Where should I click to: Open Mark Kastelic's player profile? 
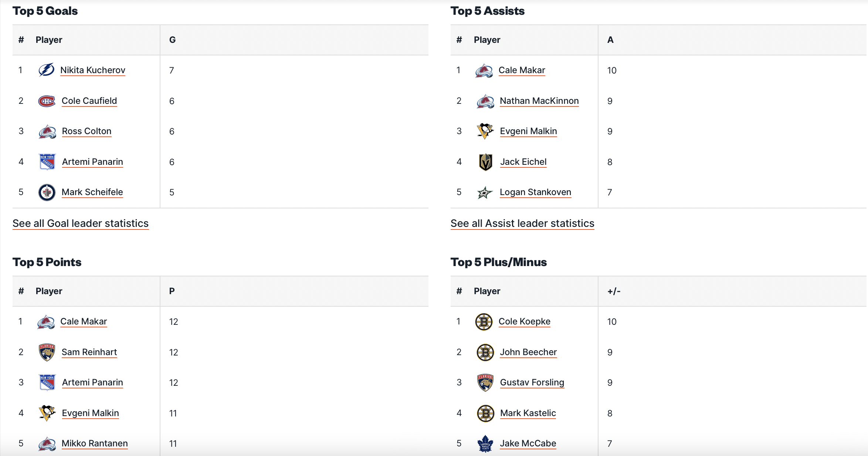[528, 413]
